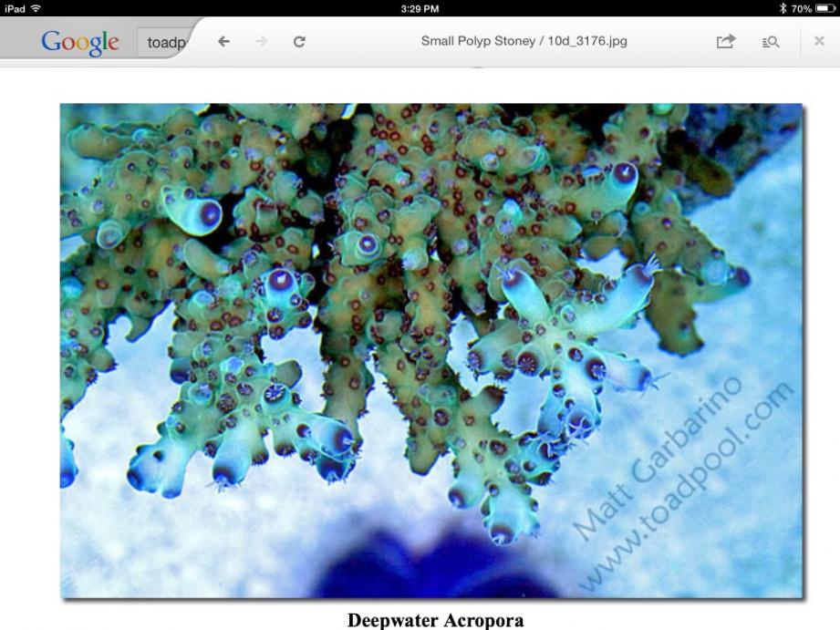Tap the 3:29 PM clock
The height and width of the screenshot is (630, 840).
(x=420, y=9)
